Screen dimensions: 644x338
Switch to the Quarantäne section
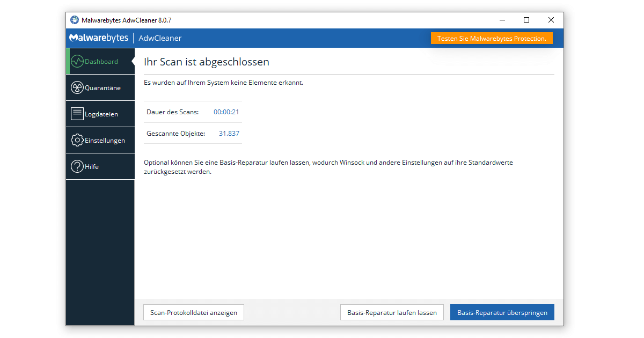100,87
